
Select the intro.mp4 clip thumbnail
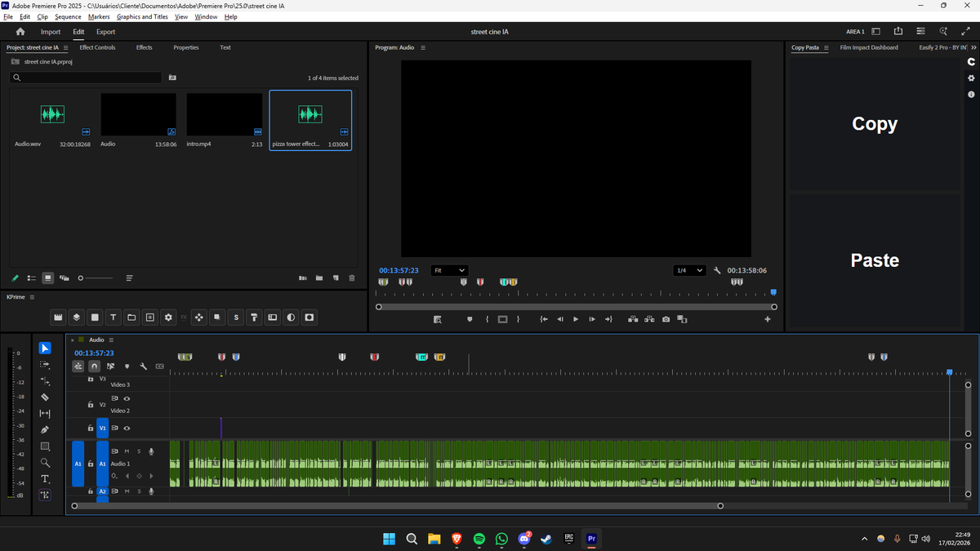[224, 114]
